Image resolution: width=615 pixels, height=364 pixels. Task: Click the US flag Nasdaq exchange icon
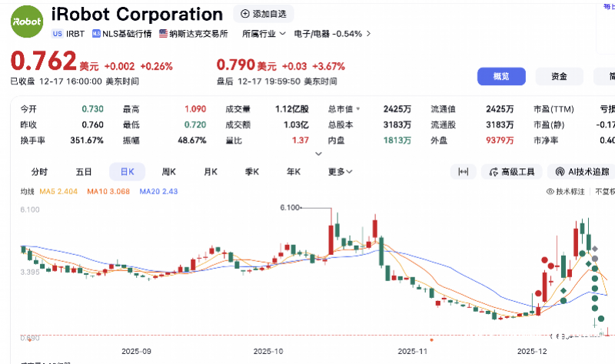pos(163,34)
